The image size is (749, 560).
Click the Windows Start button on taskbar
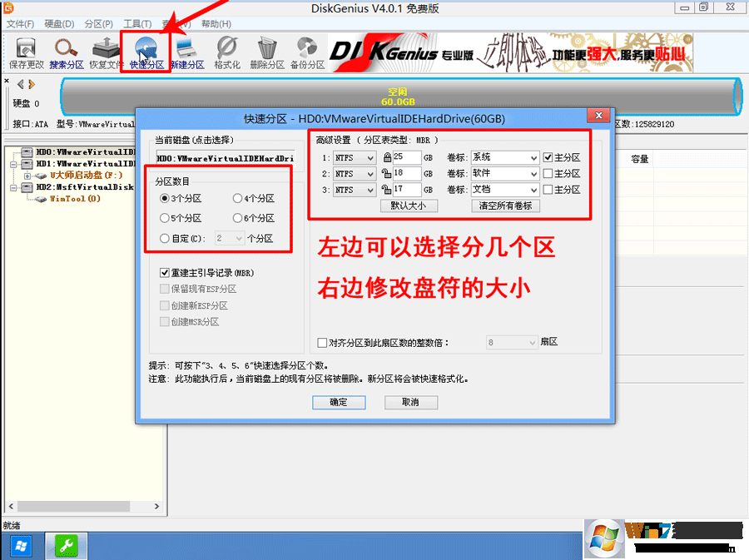(20, 547)
